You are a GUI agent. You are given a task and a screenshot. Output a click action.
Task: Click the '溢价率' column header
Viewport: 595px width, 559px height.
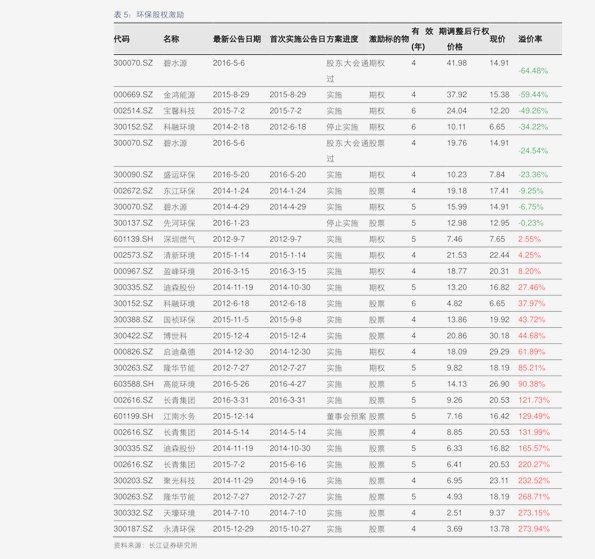530,39
